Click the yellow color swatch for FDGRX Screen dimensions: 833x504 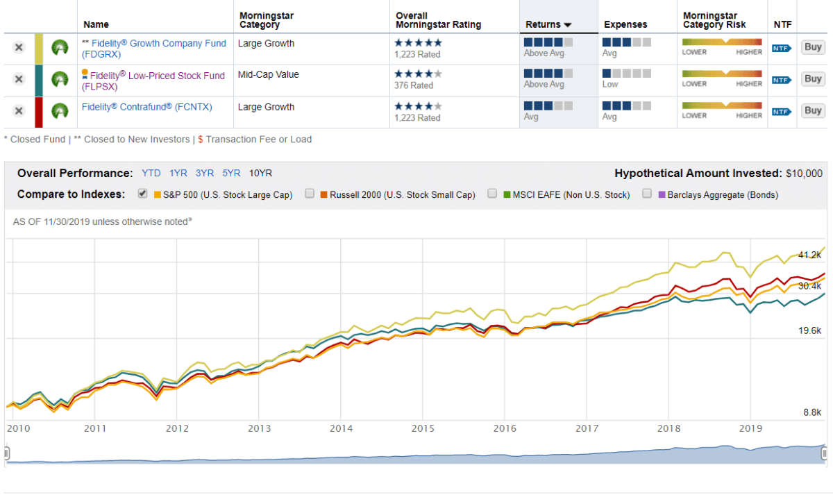pos(39,48)
